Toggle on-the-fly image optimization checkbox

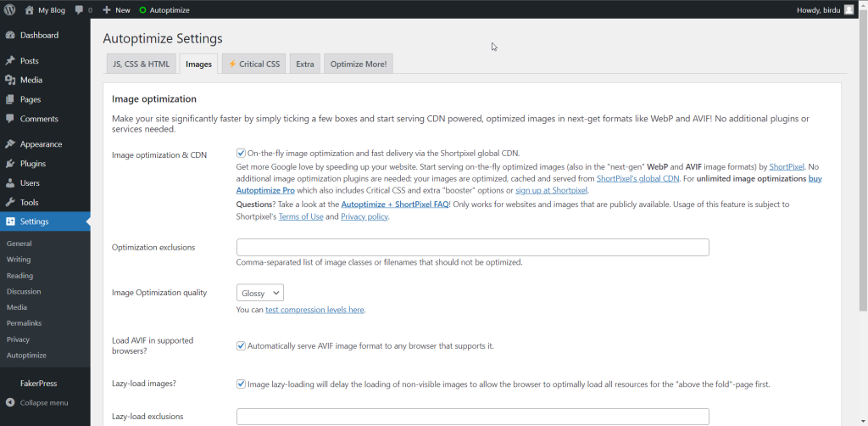[241, 154]
